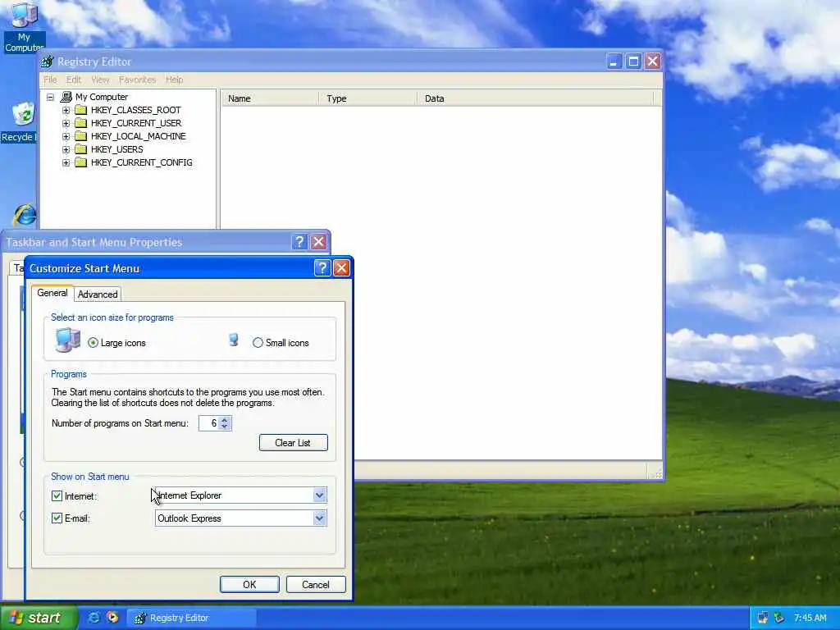Click HKEY_CURRENT_USER folder icon
The image size is (840, 630).
click(x=81, y=123)
